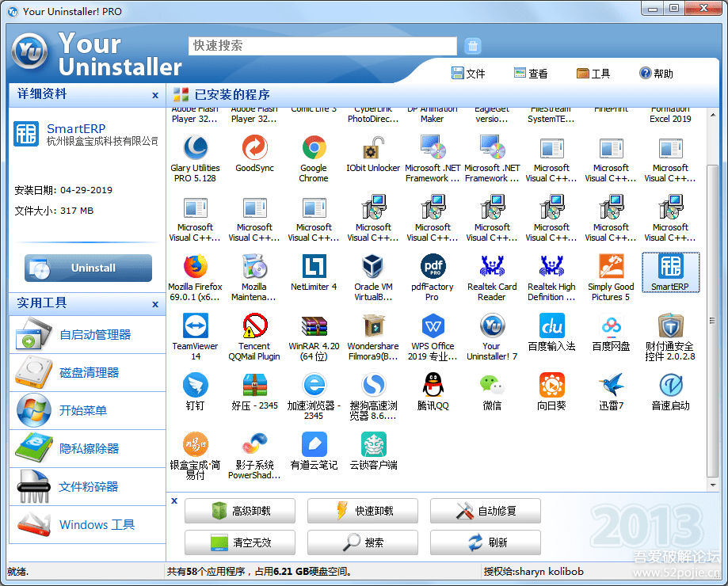728x586 pixels.
Task: Select the 钉钉 program icon
Action: click(196, 385)
